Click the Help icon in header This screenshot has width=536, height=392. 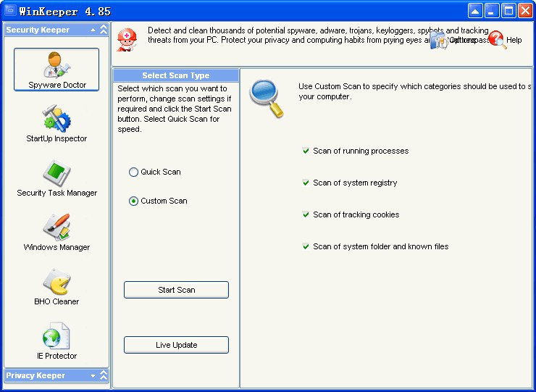(x=498, y=40)
